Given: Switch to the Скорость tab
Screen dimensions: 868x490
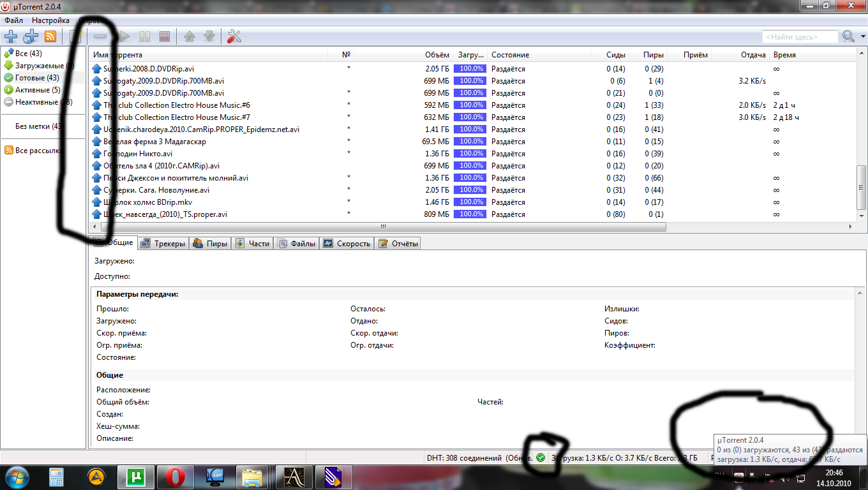Looking at the screenshot, I should pyautogui.click(x=347, y=243).
